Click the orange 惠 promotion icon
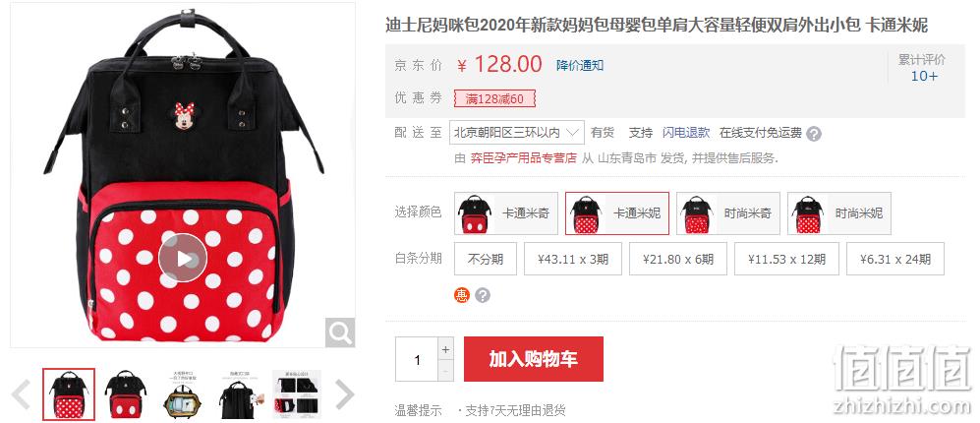 461,295
